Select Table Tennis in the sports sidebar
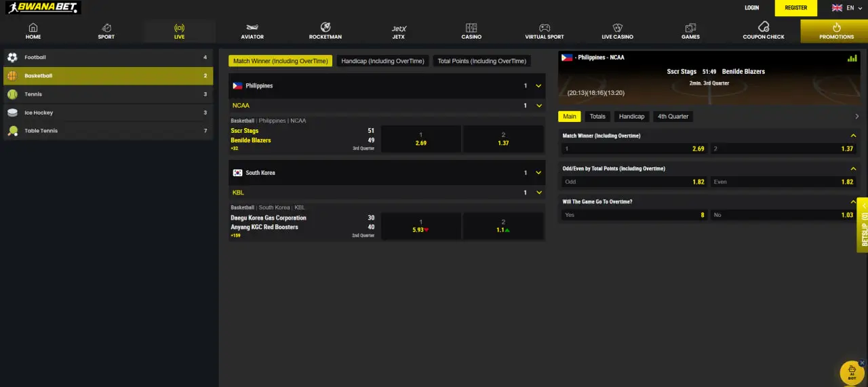Image resolution: width=868 pixels, height=387 pixels. point(108,131)
